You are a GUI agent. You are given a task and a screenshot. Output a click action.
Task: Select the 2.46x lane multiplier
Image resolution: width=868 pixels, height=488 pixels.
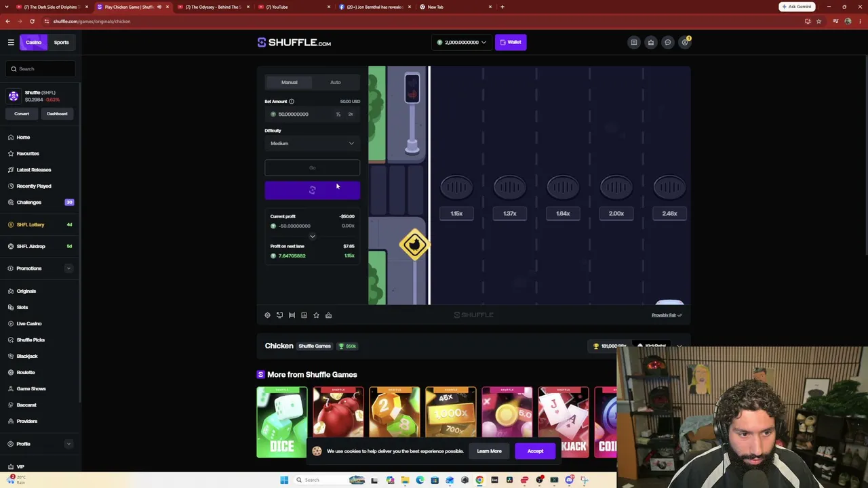[x=669, y=213]
